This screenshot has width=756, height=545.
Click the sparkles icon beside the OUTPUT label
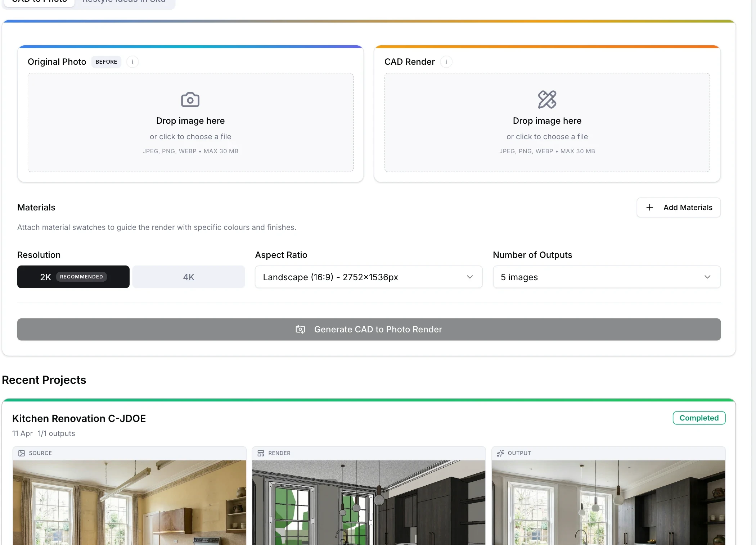point(500,453)
